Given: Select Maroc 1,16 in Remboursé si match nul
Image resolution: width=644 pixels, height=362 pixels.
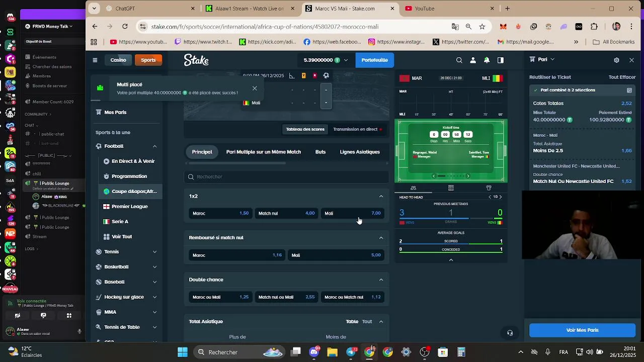Looking at the screenshot, I should pos(237,255).
